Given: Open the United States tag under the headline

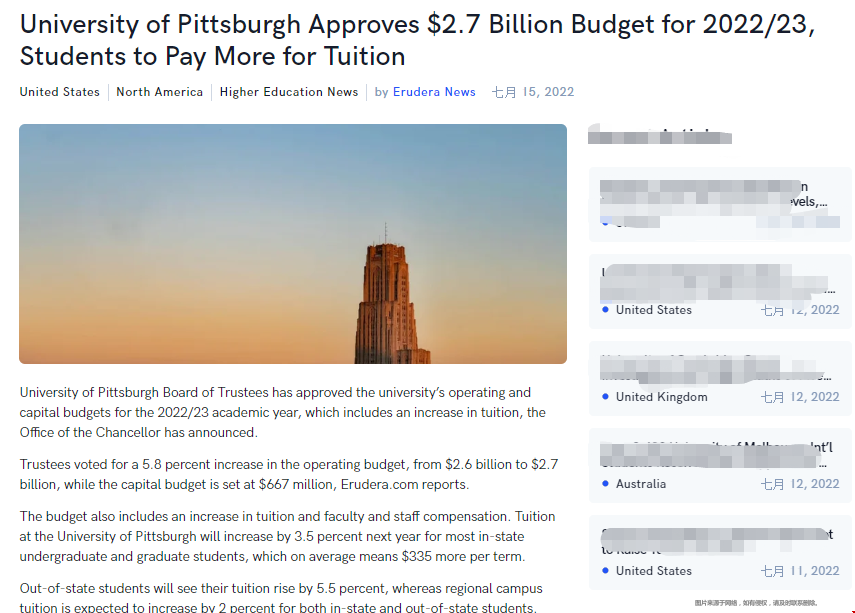Looking at the screenshot, I should tap(60, 92).
